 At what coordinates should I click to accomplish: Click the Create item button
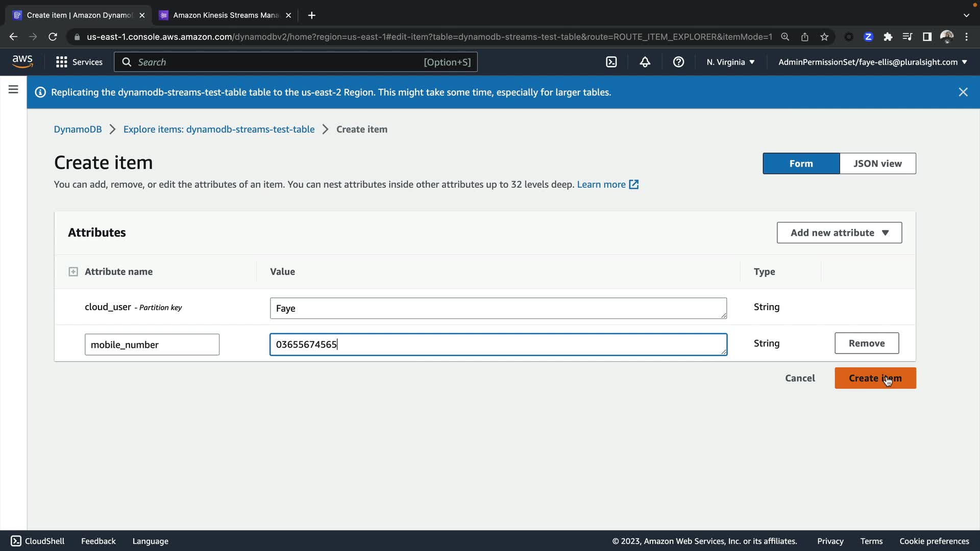[x=874, y=378]
